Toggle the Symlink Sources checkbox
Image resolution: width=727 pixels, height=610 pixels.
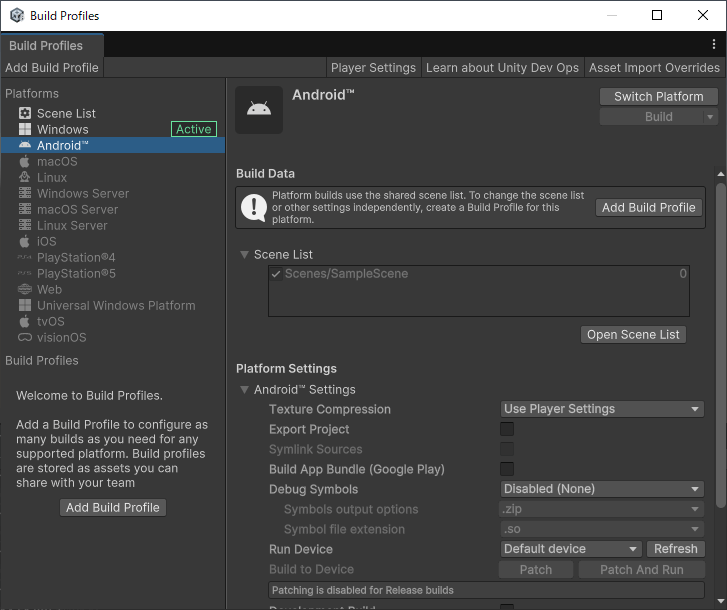coord(507,449)
